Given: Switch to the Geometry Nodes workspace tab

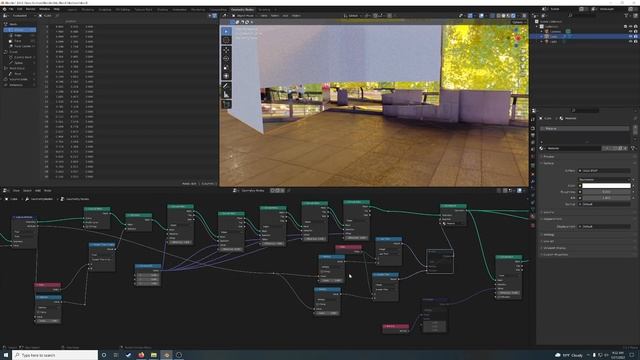Looking at the screenshot, I should (242, 9).
